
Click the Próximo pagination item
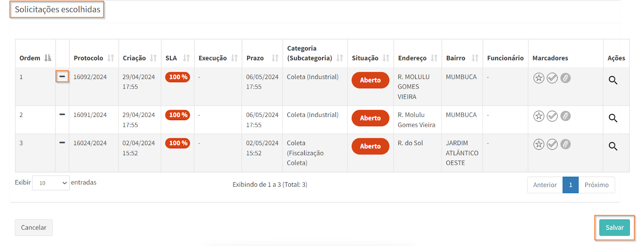pos(597,185)
